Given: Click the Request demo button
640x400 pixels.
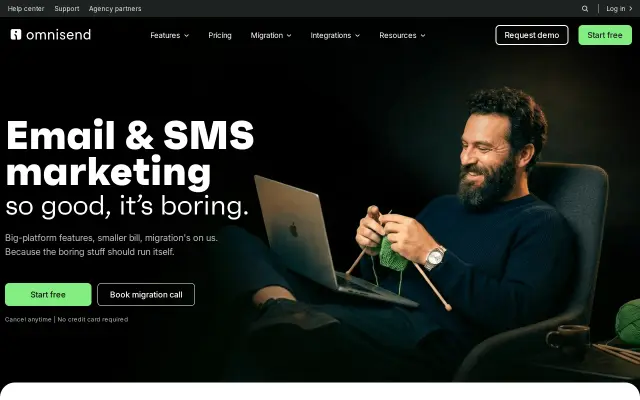Looking at the screenshot, I should pyautogui.click(x=531, y=35).
